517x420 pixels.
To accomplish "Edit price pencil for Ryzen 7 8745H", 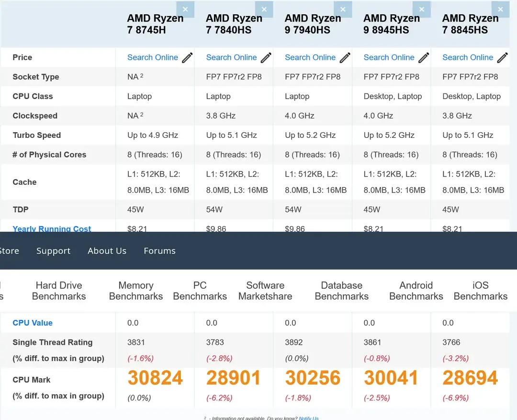I will pyautogui.click(x=187, y=58).
